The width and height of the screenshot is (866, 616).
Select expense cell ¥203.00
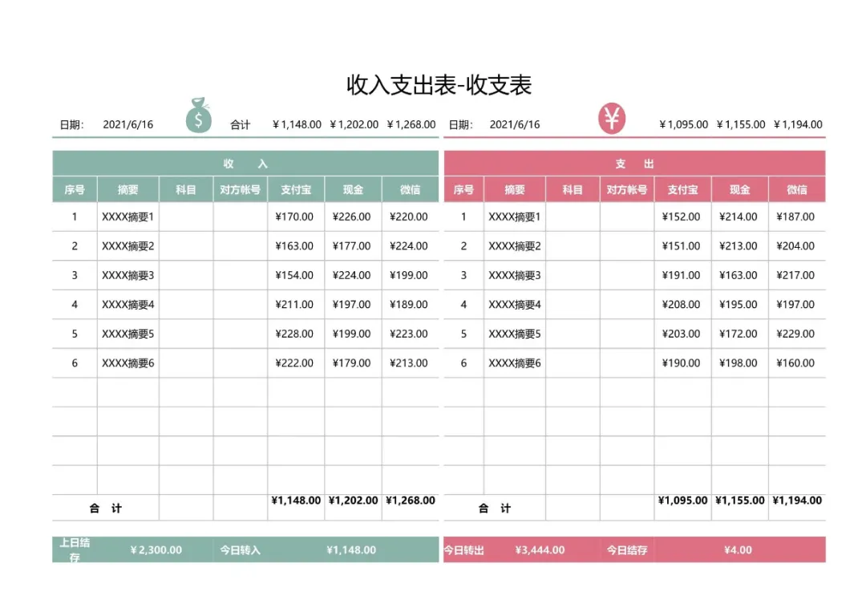pos(681,334)
